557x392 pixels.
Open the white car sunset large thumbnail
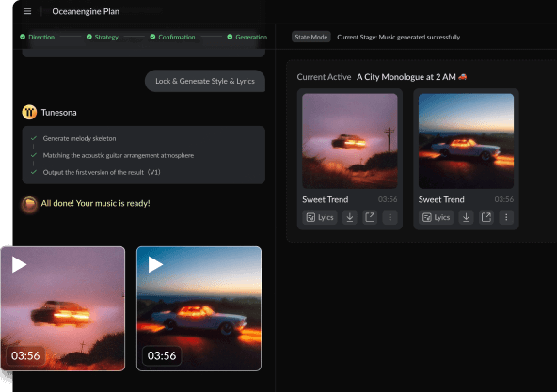(x=199, y=308)
